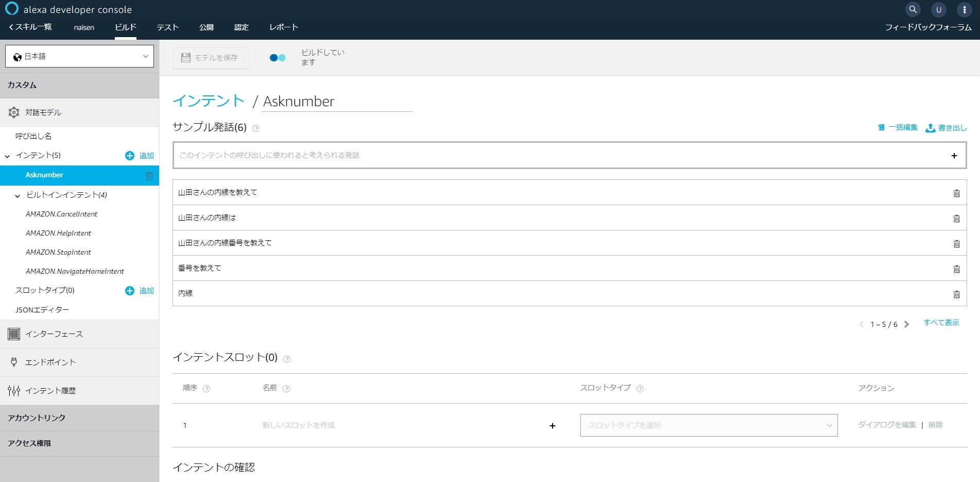Select AMAZON.HelpIntent in tree

[58, 233]
